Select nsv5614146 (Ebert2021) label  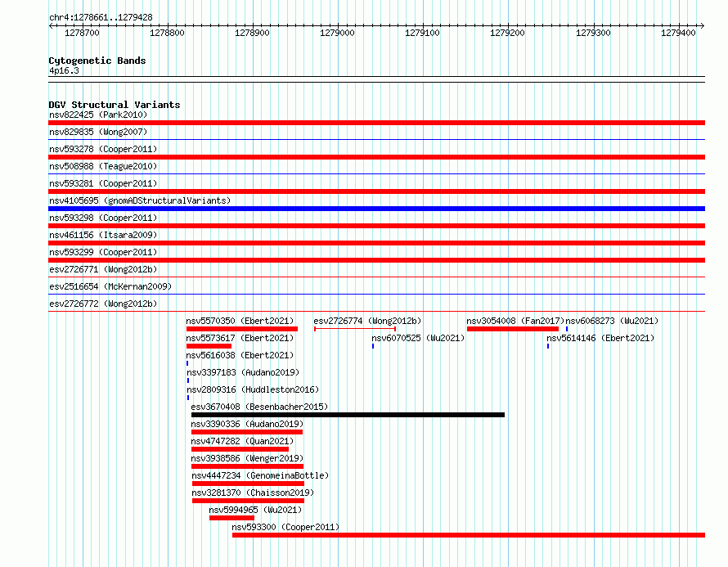(600, 338)
